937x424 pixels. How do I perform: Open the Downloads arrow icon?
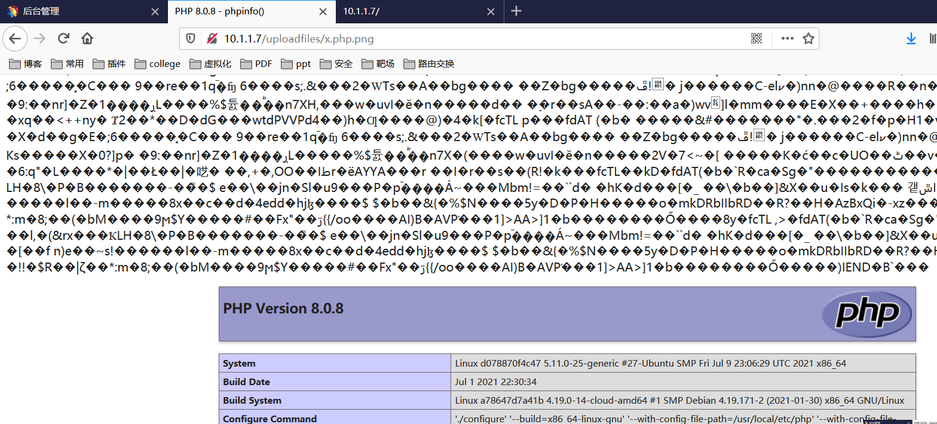[x=911, y=39]
